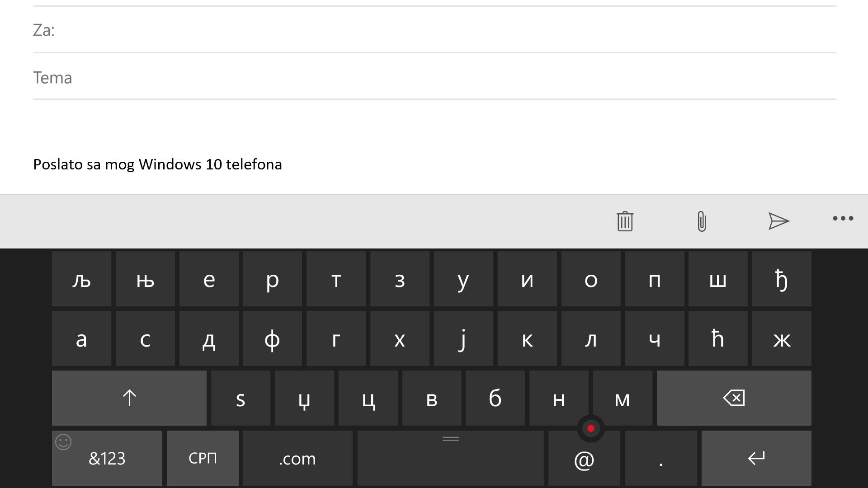Discard the draft with the trash icon
The height and width of the screenshot is (488, 868).
[x=624, y=221]
